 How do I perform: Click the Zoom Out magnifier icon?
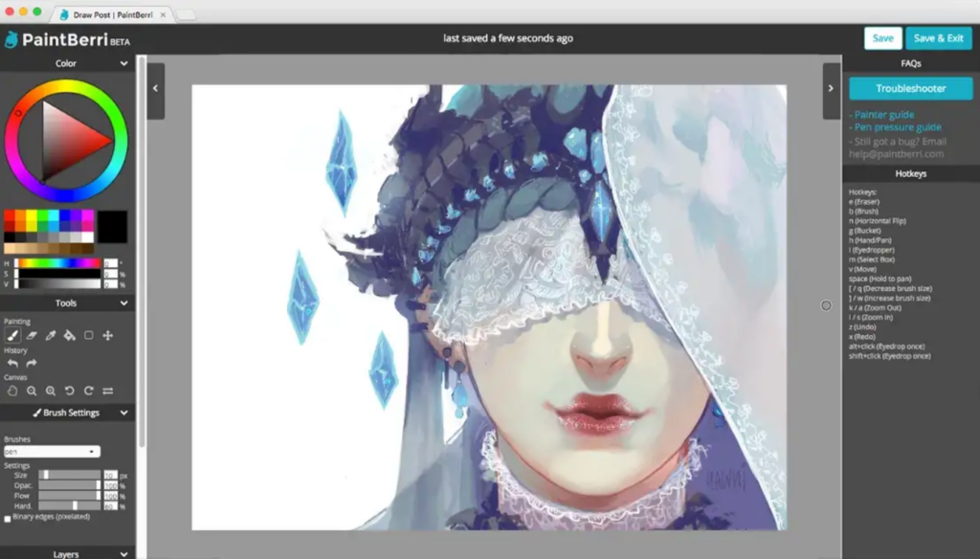[x=32, y=391]
